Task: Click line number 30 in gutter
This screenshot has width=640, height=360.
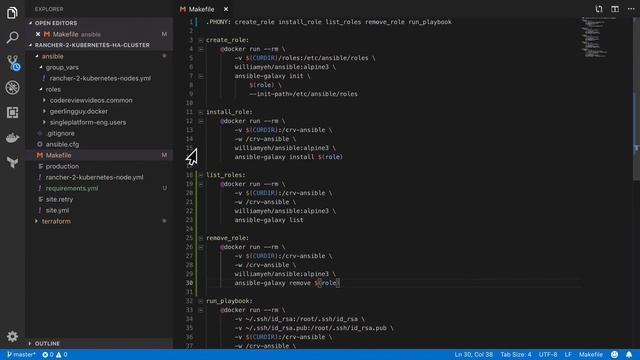Action: pyautogui.click(x=189, y=283)
